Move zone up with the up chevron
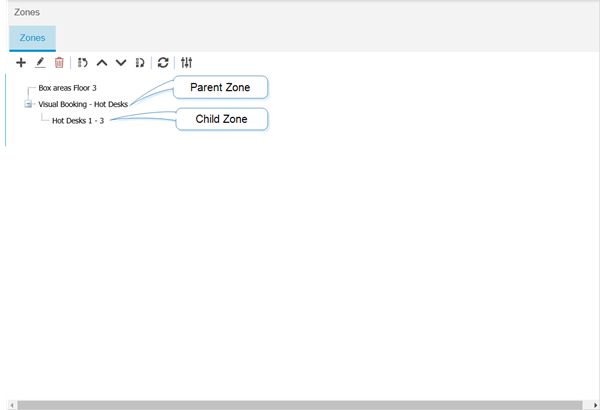600x410 pixels. 102,63
